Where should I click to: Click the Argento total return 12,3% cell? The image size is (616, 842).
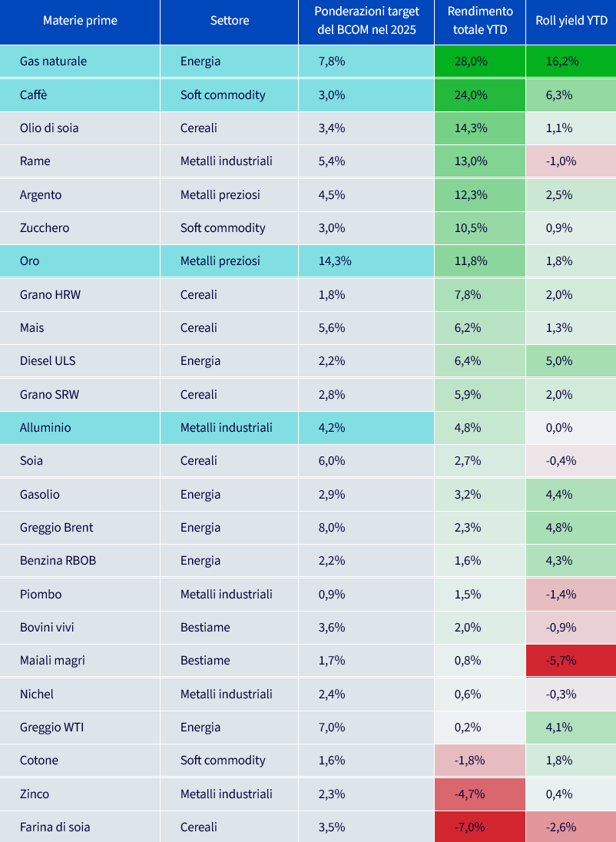(x=480, y=195)
